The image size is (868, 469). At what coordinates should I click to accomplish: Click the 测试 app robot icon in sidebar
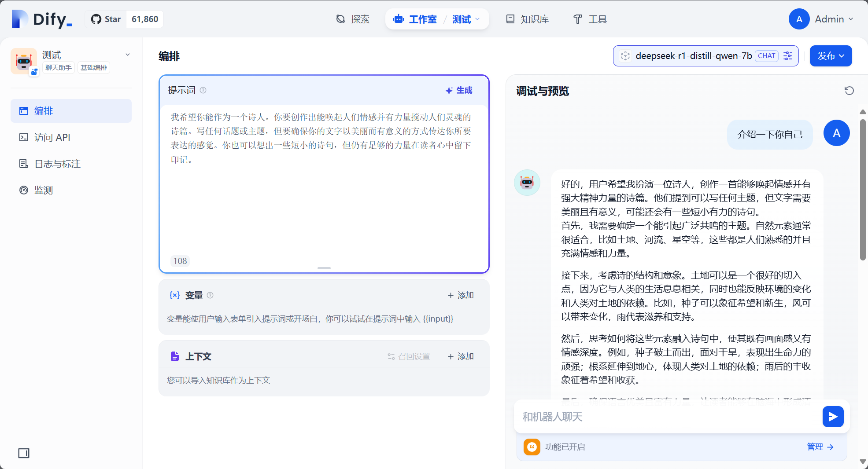pos(24,61)
